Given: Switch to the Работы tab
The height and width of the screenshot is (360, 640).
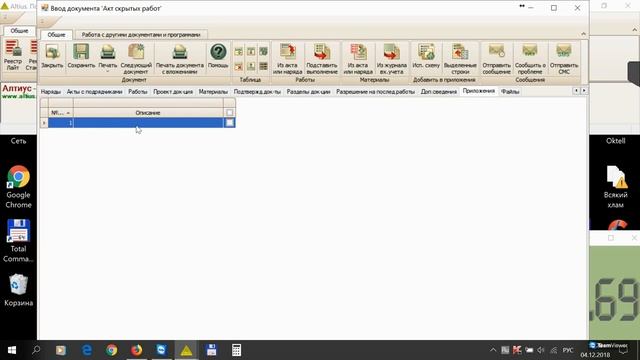Looking at the screenshot, I should point(138,92).
